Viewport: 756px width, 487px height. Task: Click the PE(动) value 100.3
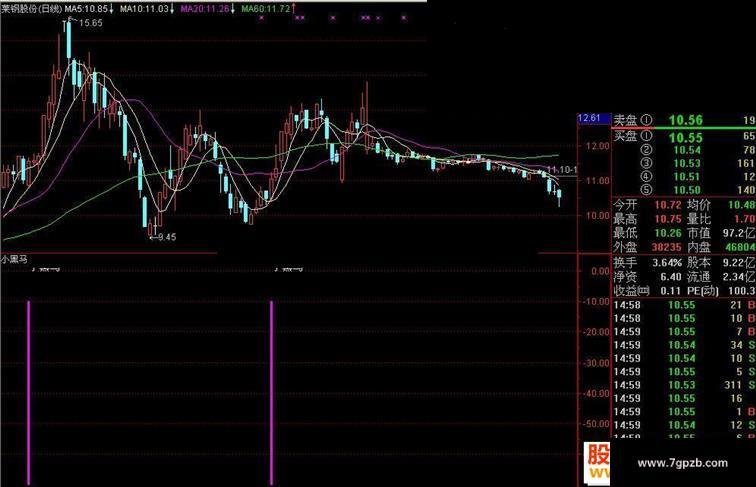742,291
